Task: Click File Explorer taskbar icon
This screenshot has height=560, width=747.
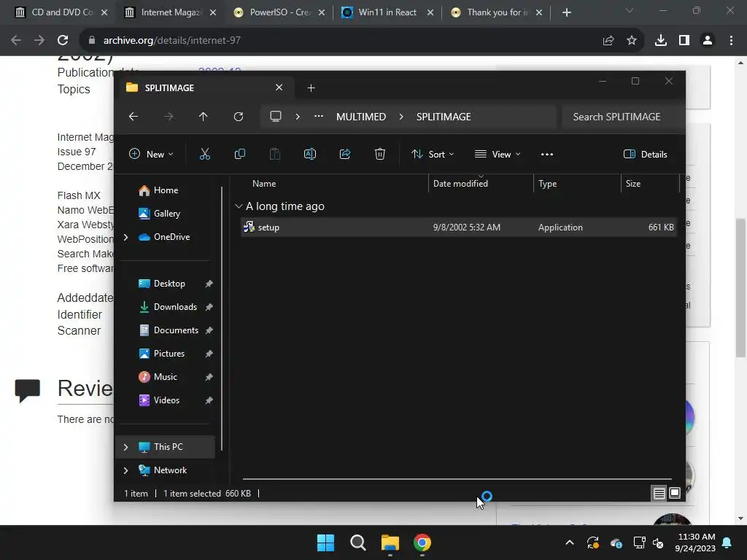Action: coord(390,542)
